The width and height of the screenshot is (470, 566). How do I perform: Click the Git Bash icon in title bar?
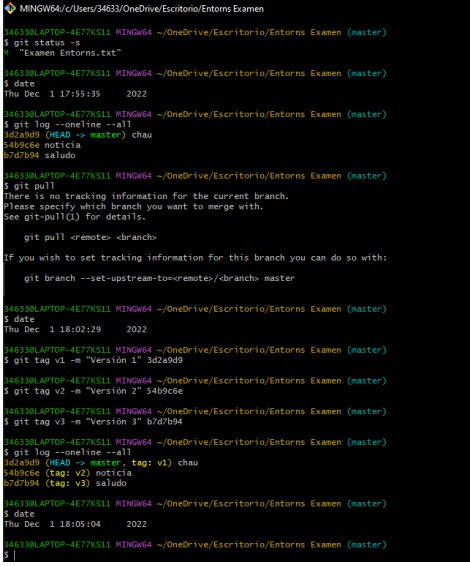tap(10, 8)
